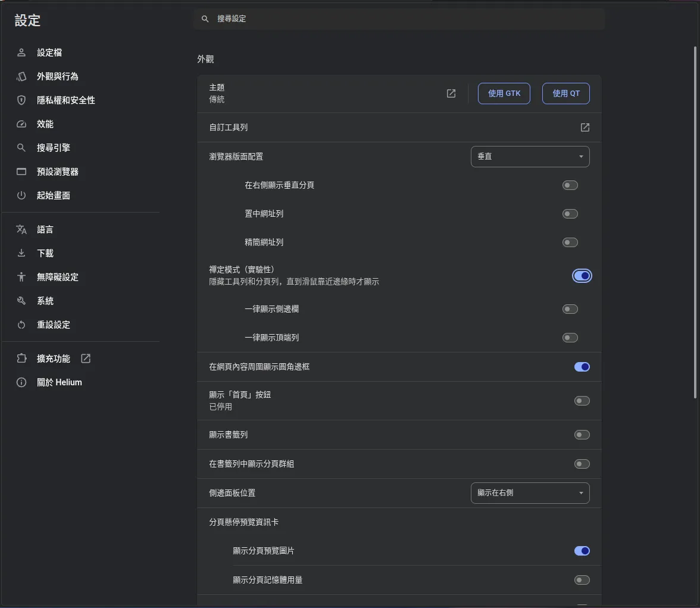Select 系統 in sidebar
The height and width of the screenshot is (608, 700).
(x=45, y=301)
